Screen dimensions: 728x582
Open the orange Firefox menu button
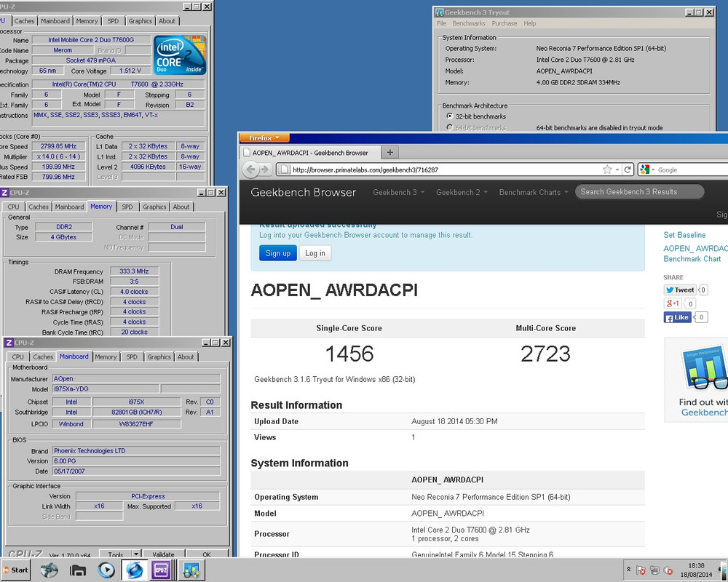(264, 137)
